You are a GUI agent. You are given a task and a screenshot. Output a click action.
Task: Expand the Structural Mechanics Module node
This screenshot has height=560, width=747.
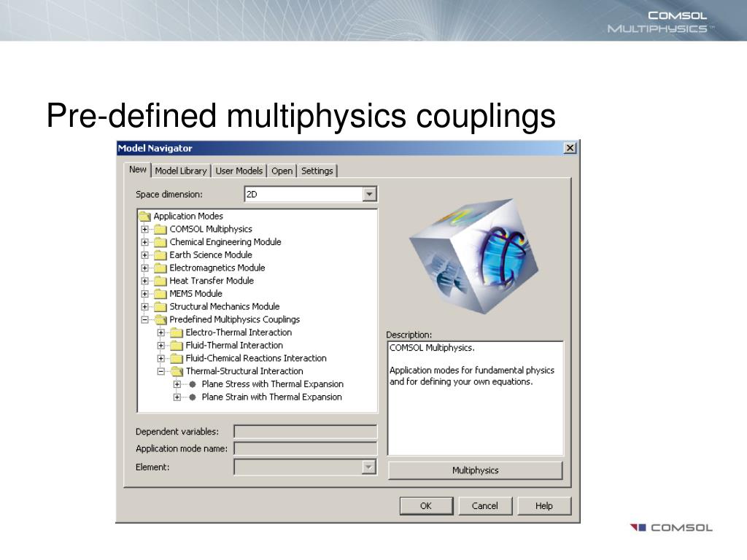145,307
